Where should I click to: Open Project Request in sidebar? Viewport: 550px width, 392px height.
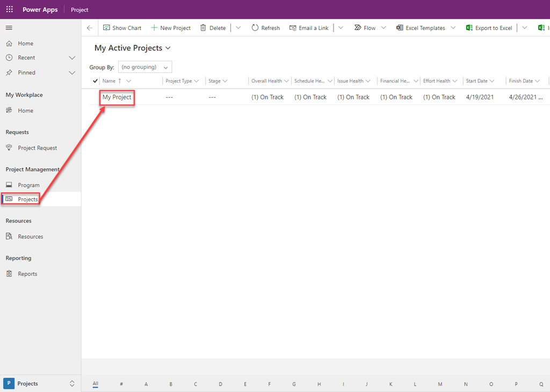(37, 148)
